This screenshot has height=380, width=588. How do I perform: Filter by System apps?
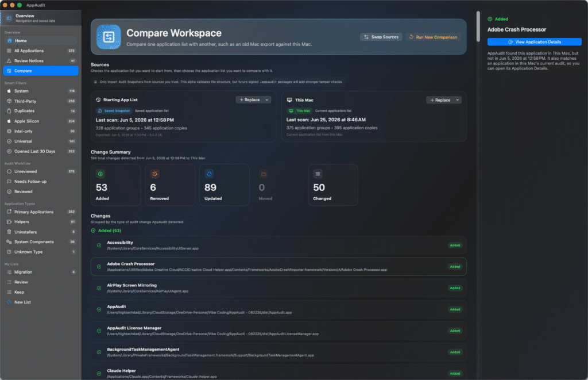(x=41, y=91)
